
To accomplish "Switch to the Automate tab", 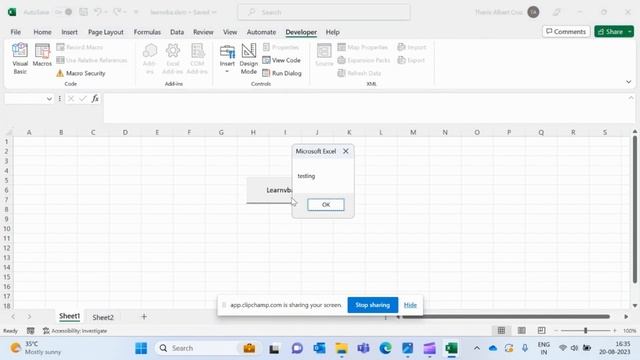I will [x=261, y=32].
